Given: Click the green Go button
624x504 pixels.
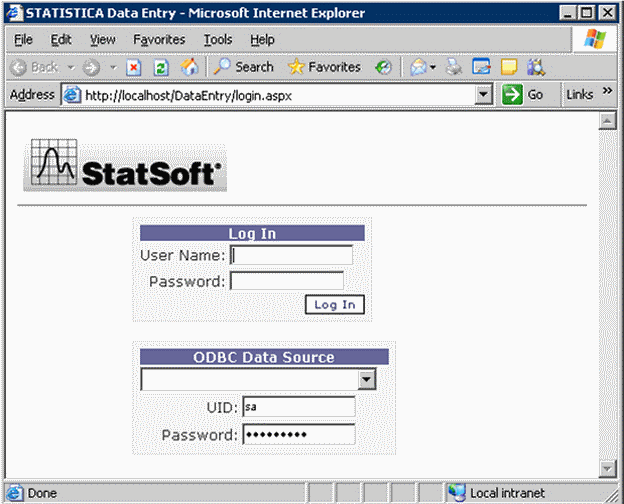Looking at the screenshot, I should [523, 95].
